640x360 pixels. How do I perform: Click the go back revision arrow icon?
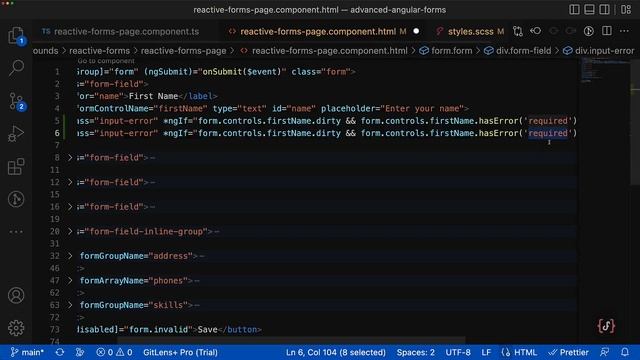pos(536,31)
